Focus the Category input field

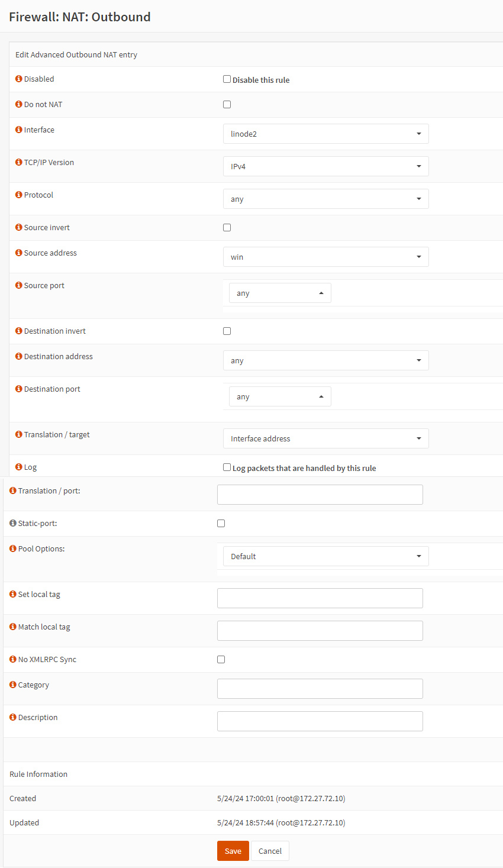tap(320, 689)
